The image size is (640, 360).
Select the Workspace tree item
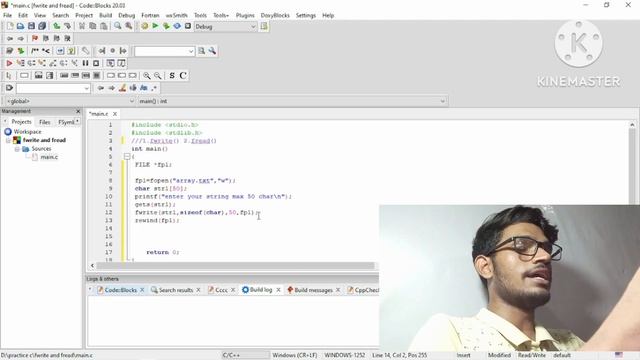point(27,132)
